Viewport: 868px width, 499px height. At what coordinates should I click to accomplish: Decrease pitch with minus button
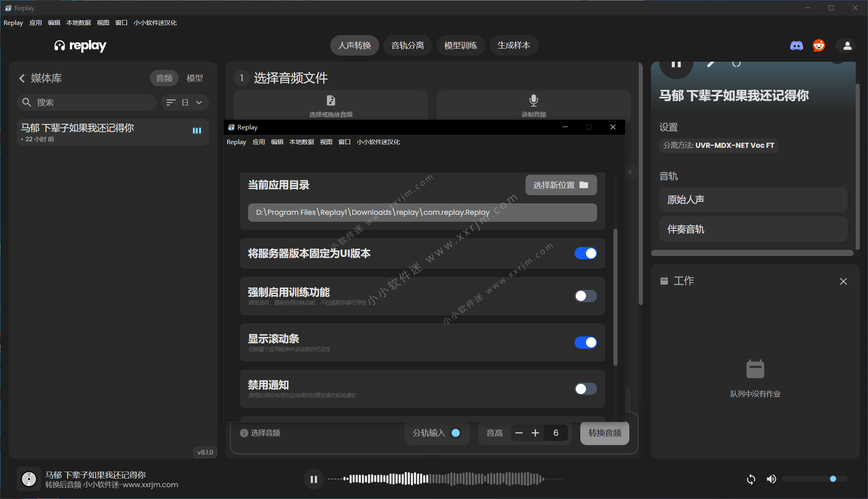pyautogui.click(x=519, y=433)
